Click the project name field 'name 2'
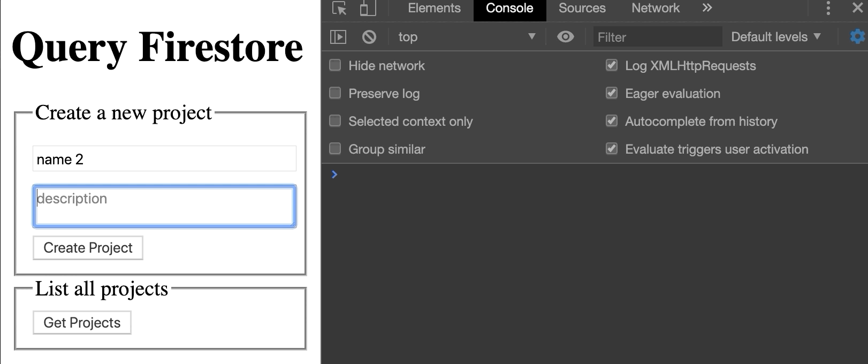The width and height of the screenshot is (868, 364). click(x=164, y=159)
